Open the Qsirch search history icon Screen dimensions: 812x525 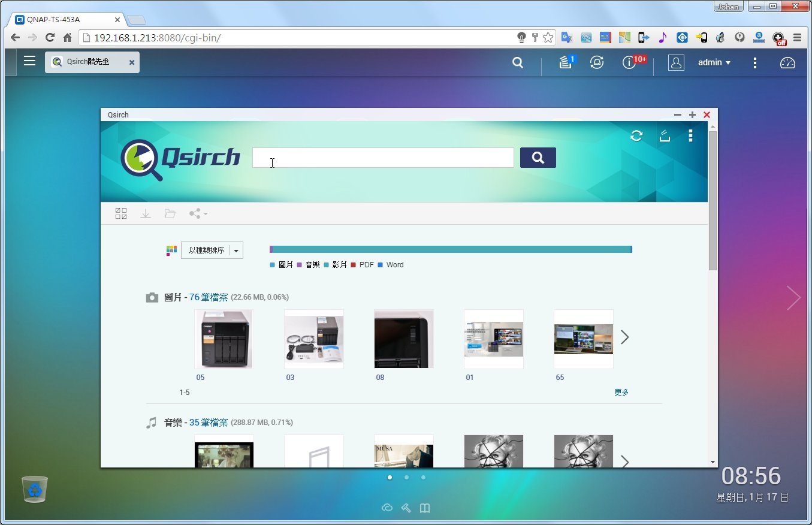tap(665, 136)
